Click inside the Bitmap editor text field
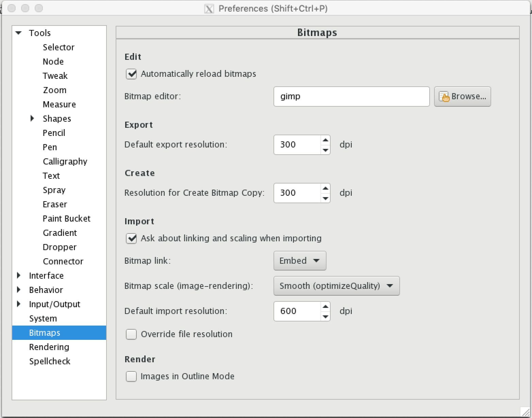 [351, 97]
